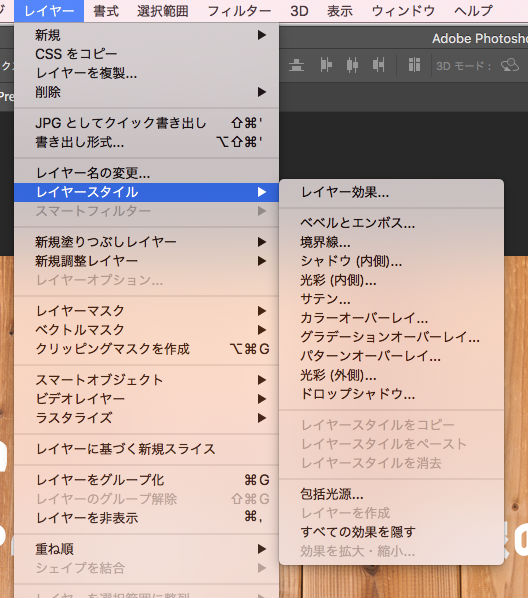
Task: Click the auto-align layers icon
Action: [414, 65]
